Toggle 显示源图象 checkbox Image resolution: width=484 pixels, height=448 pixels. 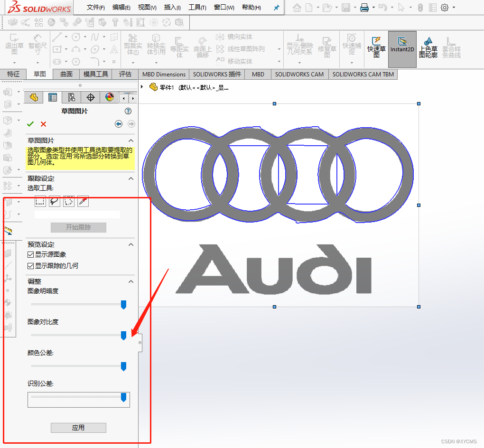[30, 254]
